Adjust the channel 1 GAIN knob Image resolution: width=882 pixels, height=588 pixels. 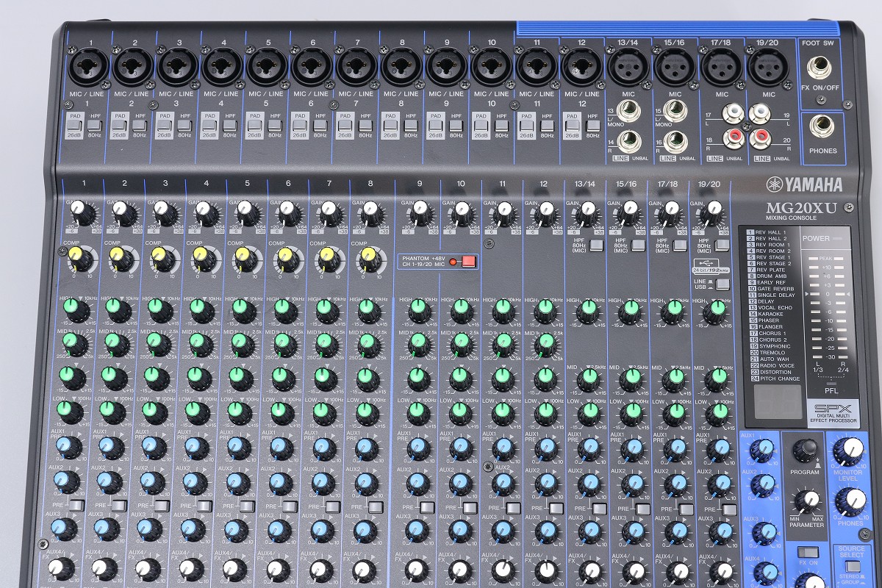(x=84, y=215)
